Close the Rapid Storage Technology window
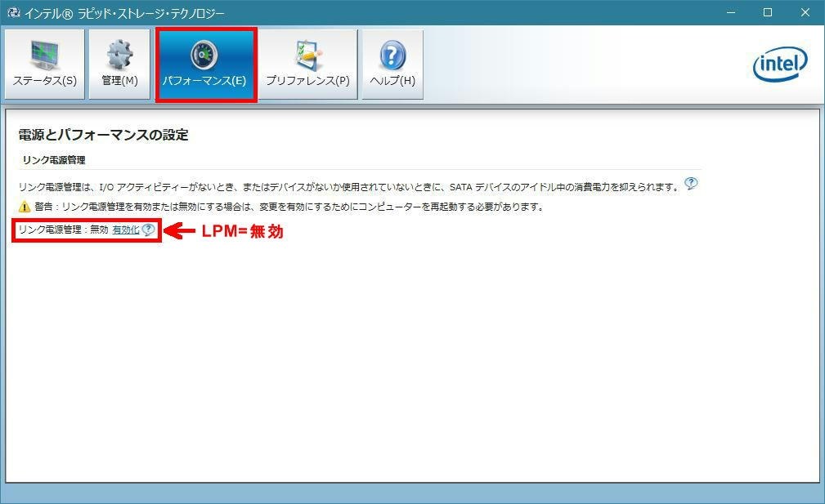 (x=805, y=12)
